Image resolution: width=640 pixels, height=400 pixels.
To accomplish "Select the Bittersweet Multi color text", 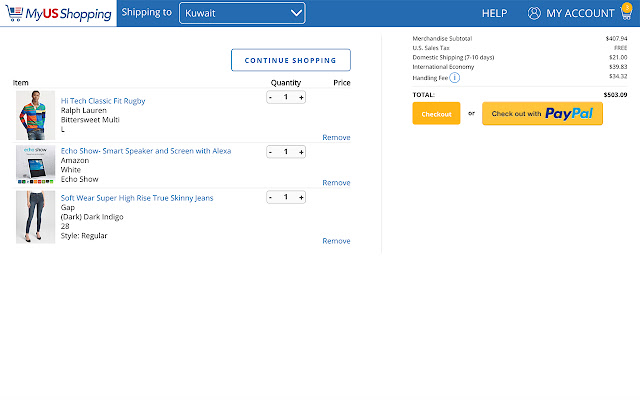I will click(x=90, y=120).
